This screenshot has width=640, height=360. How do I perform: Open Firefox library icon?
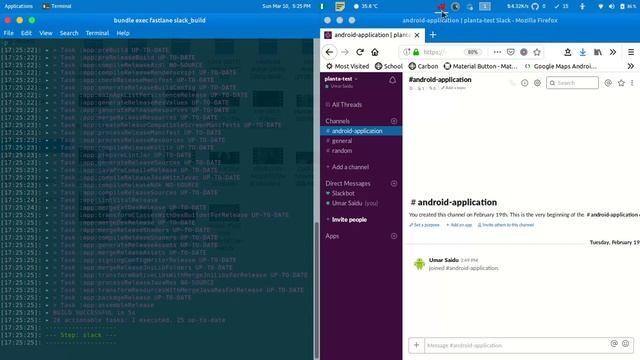598,52
